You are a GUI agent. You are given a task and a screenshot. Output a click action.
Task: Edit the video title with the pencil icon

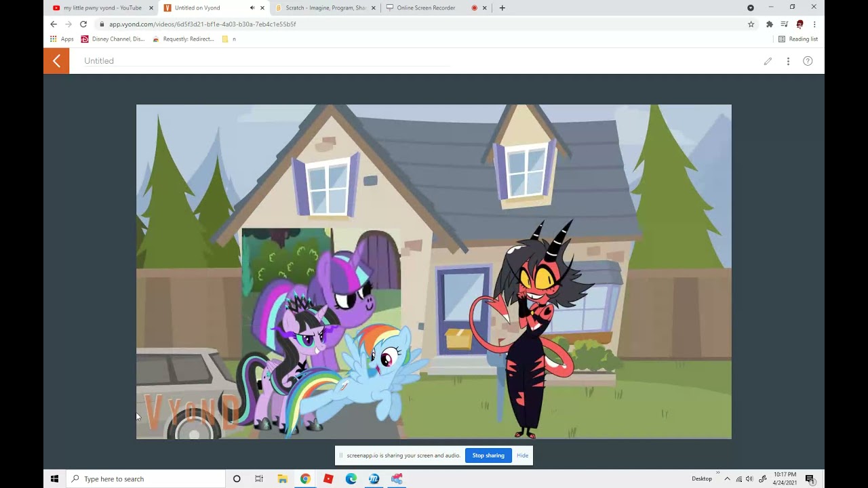click(x=768, y=61)
